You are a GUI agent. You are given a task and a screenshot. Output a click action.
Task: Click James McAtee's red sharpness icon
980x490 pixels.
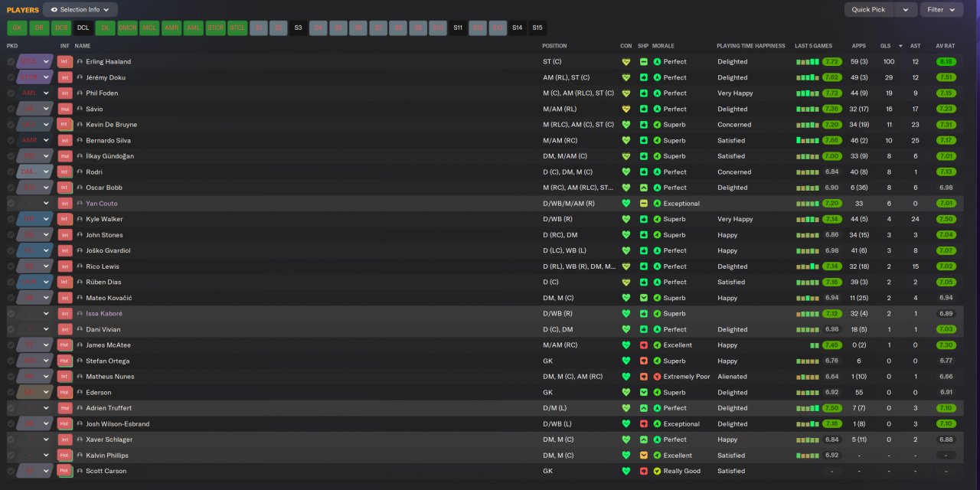tap(644, 345)
